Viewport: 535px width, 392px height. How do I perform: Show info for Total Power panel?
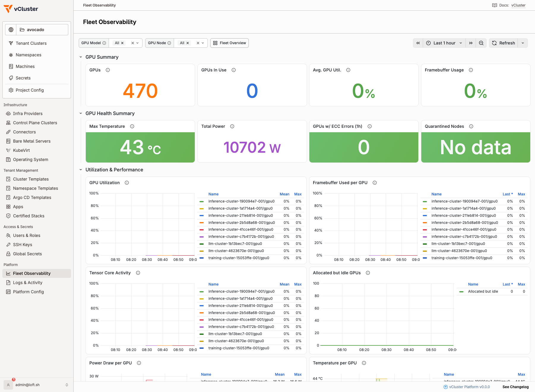click(232, 126)
